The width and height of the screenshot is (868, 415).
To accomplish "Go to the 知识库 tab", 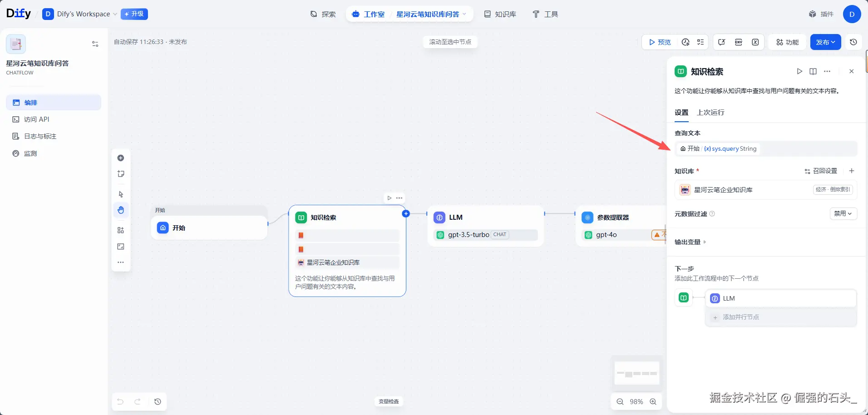I will click(x=500, y=14).
